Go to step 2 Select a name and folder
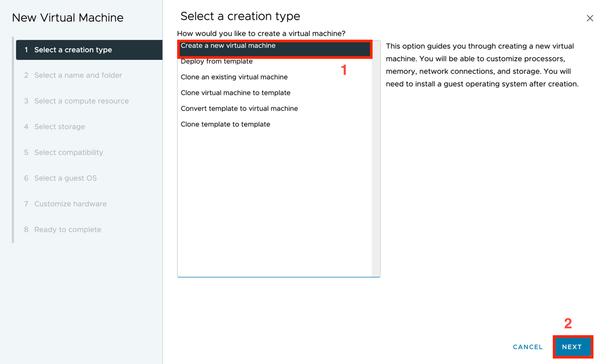601x364 pixels. point(78,76)
